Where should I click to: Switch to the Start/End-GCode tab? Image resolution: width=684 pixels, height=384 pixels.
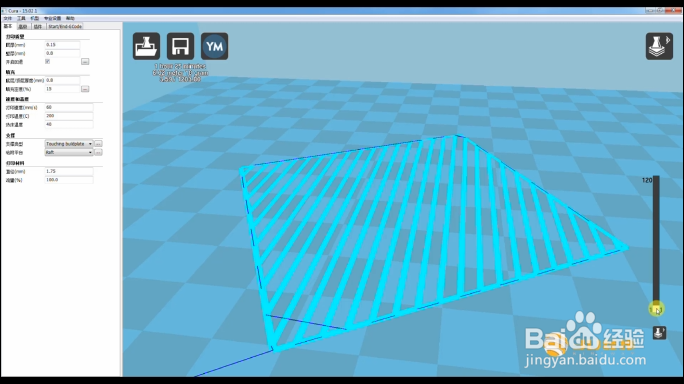(65, 27)
